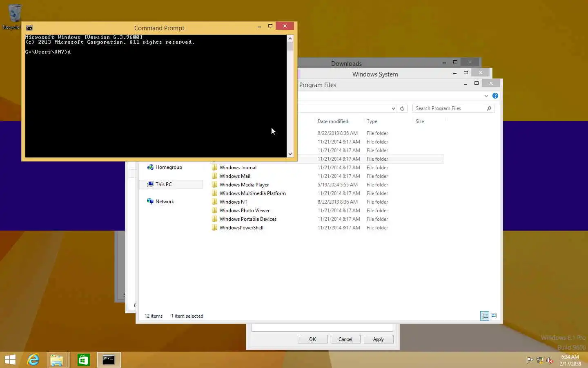Click inside the Command Prompt console area
The width and height of the screenshot is (588, 368).
tap(156, 96)
